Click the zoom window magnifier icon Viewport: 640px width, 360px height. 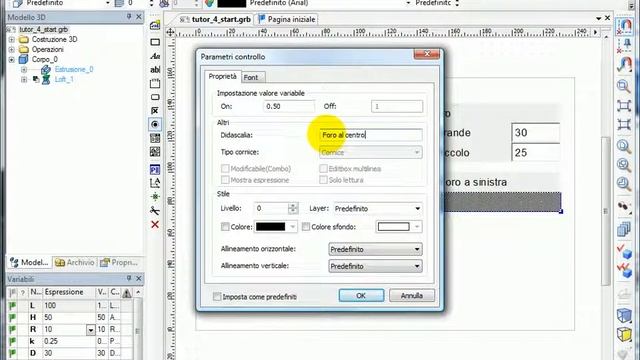624,86
